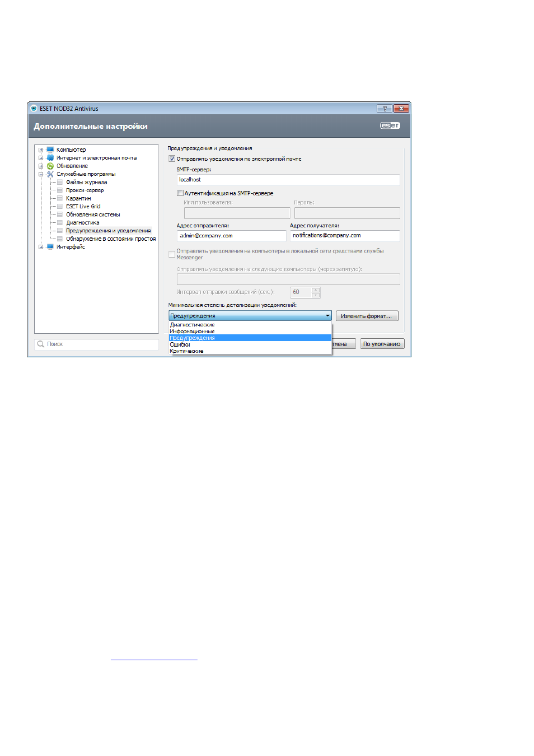534x756 pixels.
Task: Enable SMTP server authentication checkbox
Action: (x=180, y=193)
